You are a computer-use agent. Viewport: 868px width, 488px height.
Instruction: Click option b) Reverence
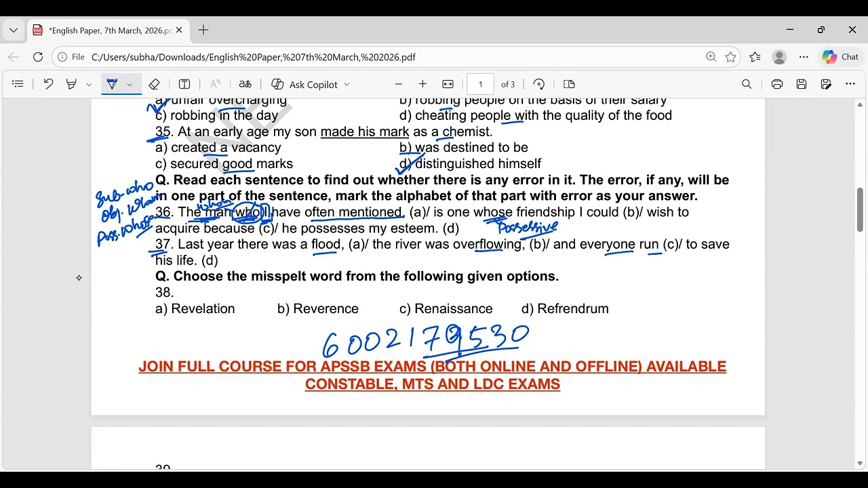[318, 309]
